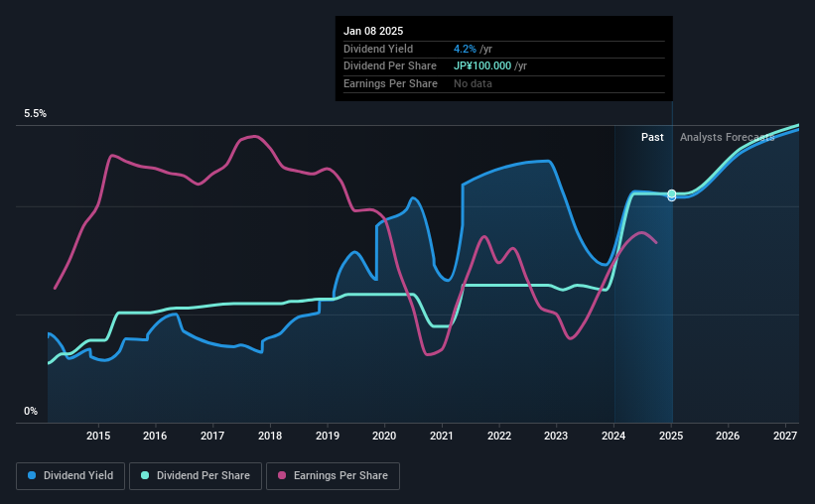The image size is (815, 504).
Task: Click the teal data point marker at Jan 2025
Action: click(671, 193)
